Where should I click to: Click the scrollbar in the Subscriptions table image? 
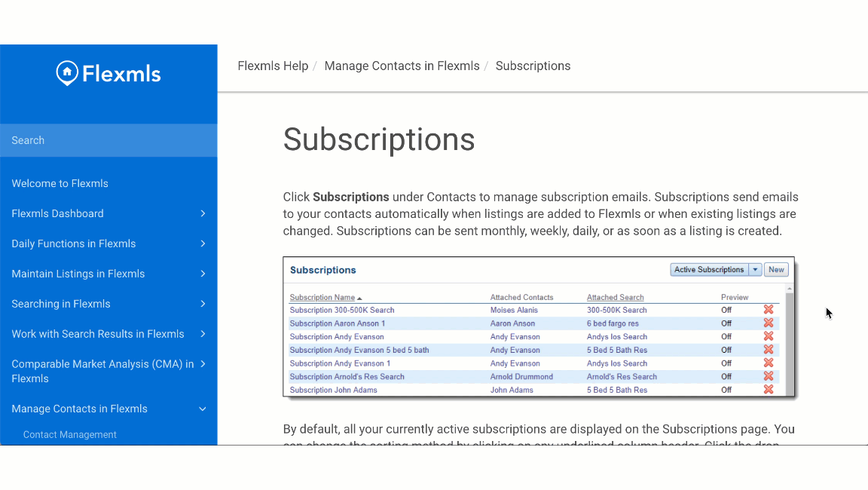[x=789, y=339]
